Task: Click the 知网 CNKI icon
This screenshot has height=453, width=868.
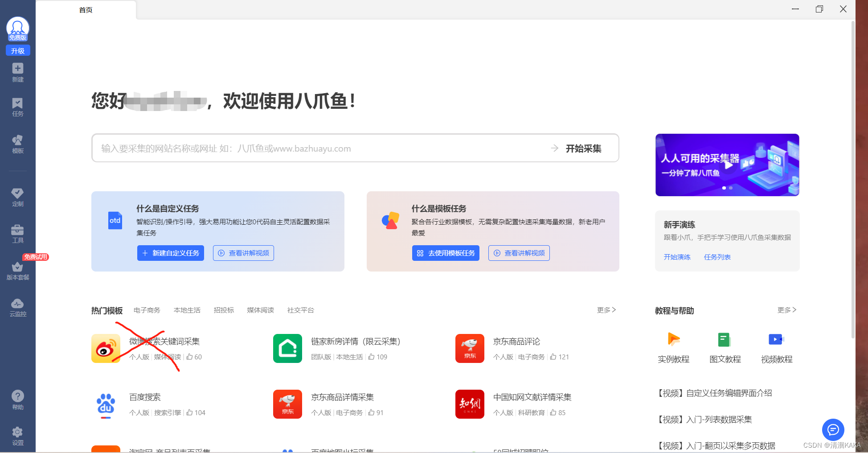Action: point(470,404)
